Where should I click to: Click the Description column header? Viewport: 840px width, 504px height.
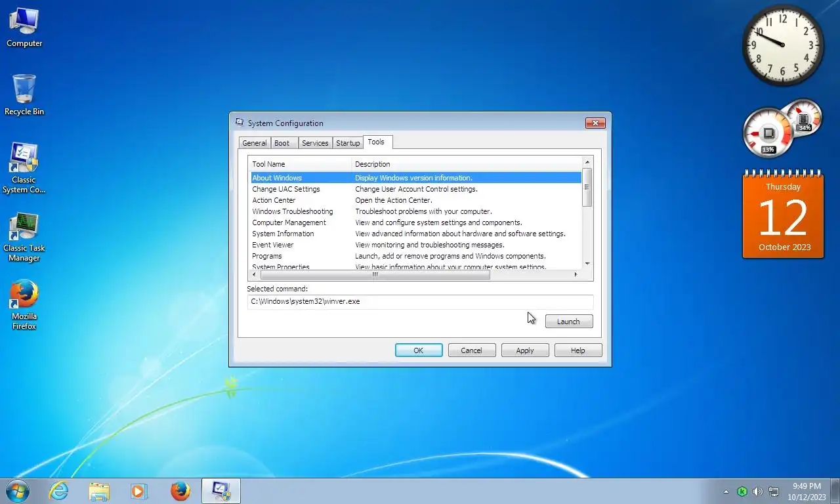tap(467, 164)
